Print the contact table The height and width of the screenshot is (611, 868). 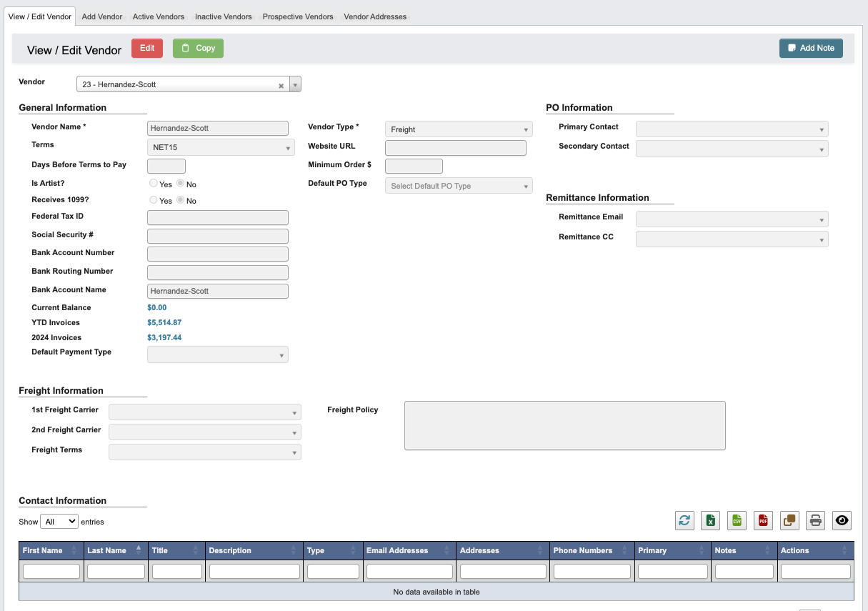pos(815,520)
